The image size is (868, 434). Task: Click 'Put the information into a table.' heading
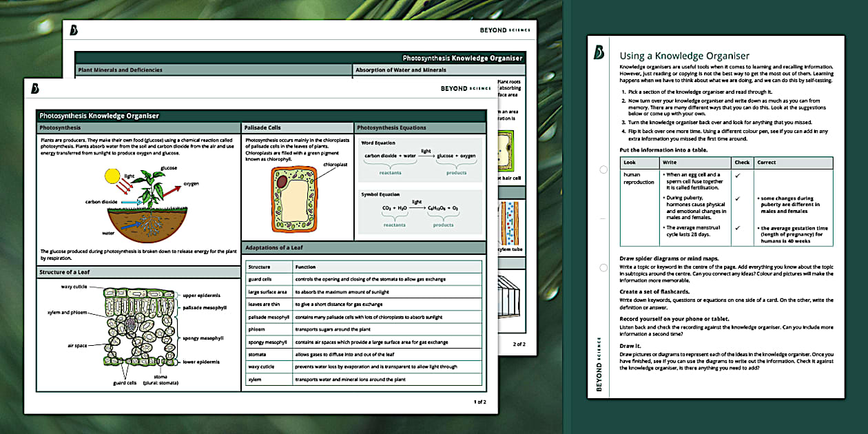tap(663, 149)
